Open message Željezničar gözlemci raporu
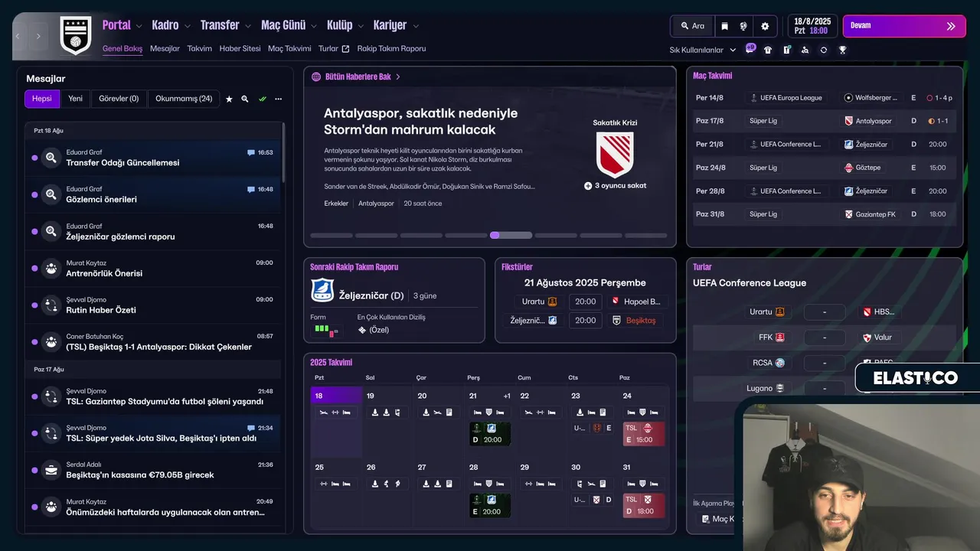The image size is (980, 551). click(152, 231)
